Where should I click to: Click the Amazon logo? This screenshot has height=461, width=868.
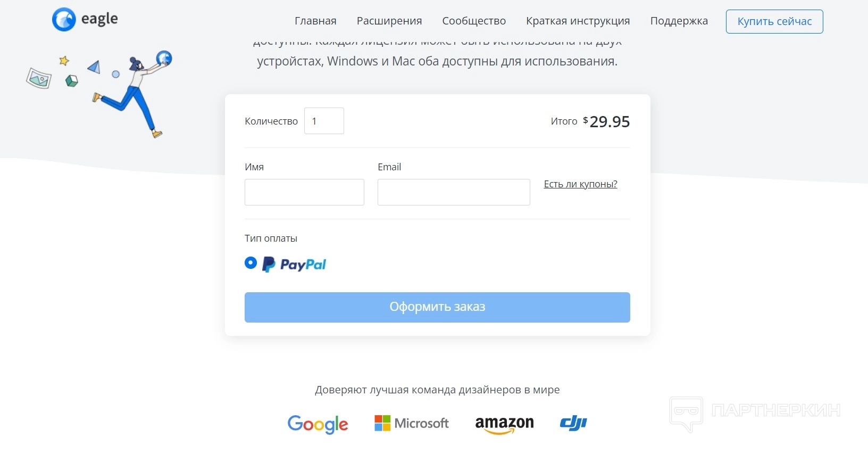(504, 424)
